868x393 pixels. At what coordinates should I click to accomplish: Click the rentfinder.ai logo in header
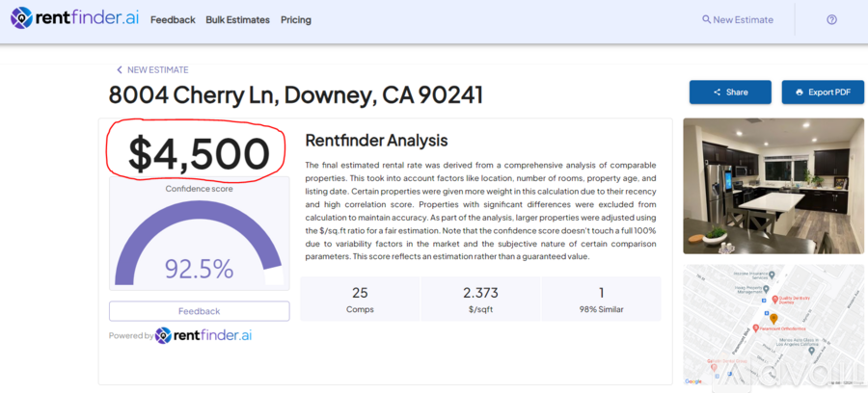pos(75,19)
